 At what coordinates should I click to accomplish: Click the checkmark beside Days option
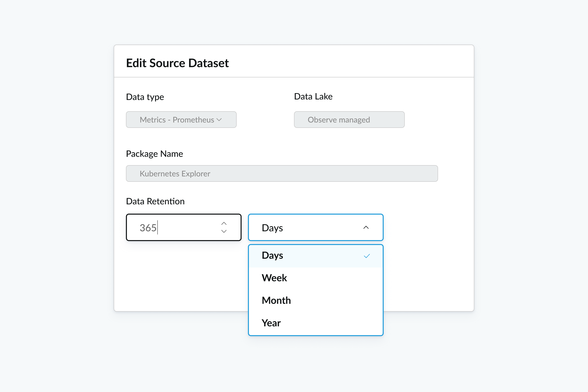point(367,256)
